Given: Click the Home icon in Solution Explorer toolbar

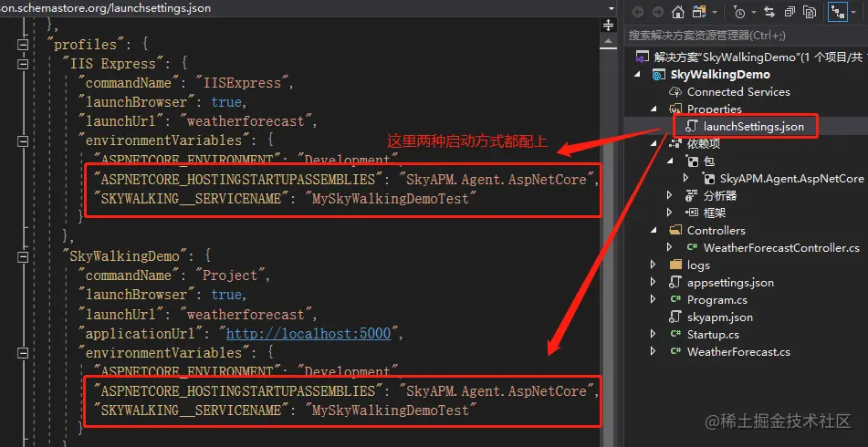Looking at the screenshot, I should (677, 12).
